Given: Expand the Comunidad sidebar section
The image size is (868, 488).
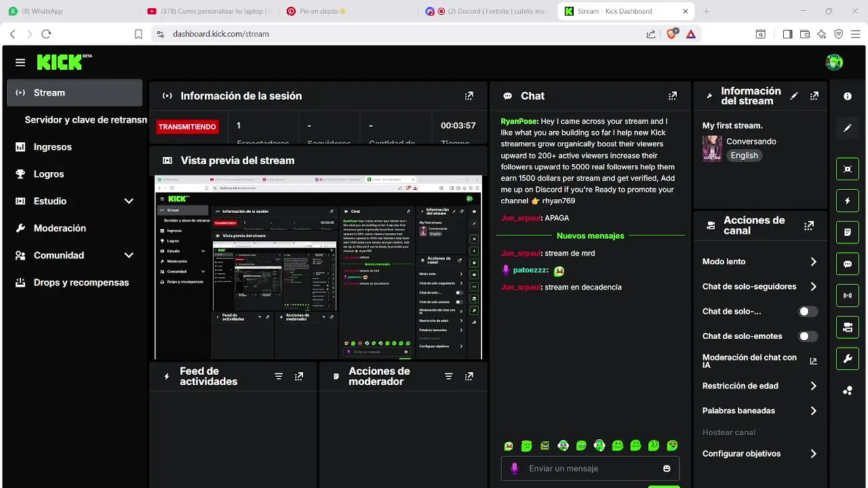Looking at the screenshot, I should pos(129,256).
